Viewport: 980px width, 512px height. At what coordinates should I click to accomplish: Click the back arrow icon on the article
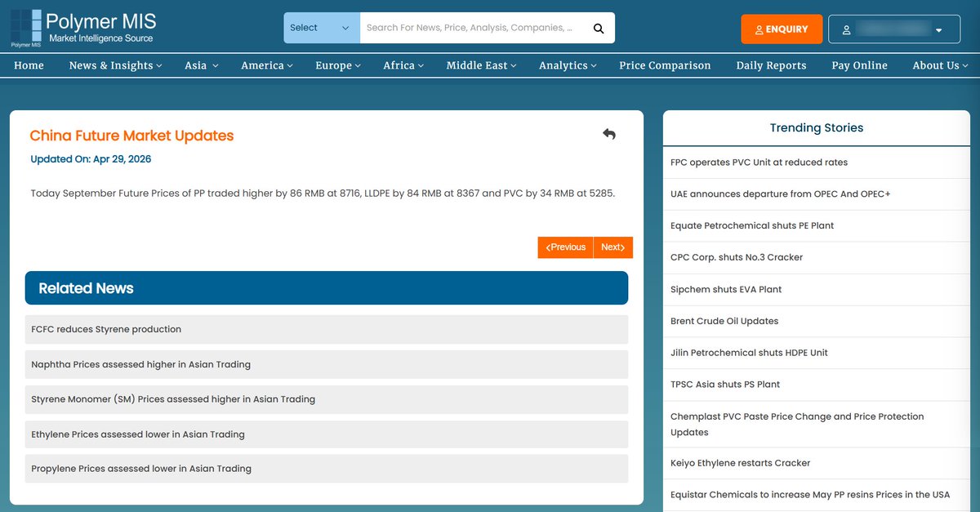[608, 134]
